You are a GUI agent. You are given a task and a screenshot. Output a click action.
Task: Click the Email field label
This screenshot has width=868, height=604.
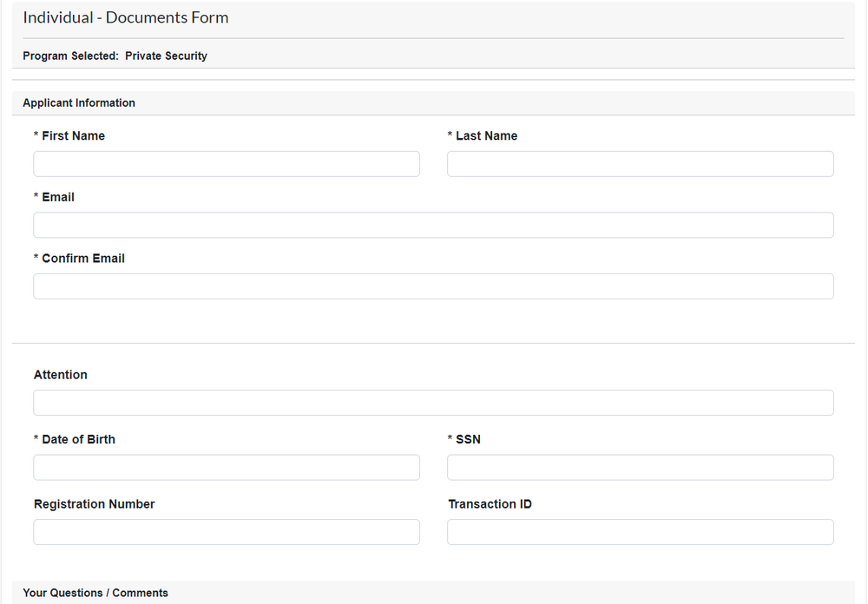tap(54, 197)
